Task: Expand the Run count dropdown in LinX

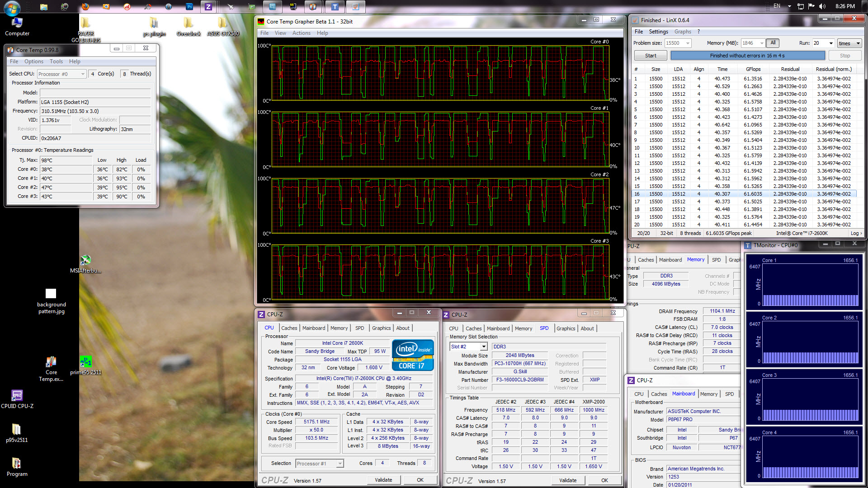Action: click(831, 43)
